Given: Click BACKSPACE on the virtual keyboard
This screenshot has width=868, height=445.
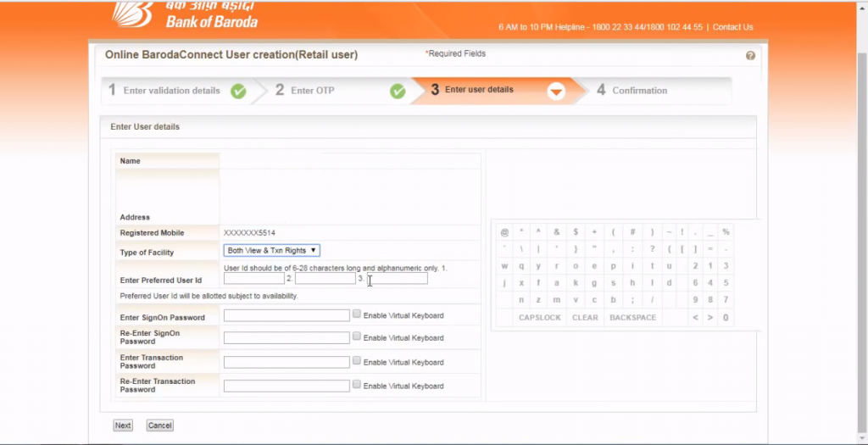Looking at the screenshot, I should point(632,318).
